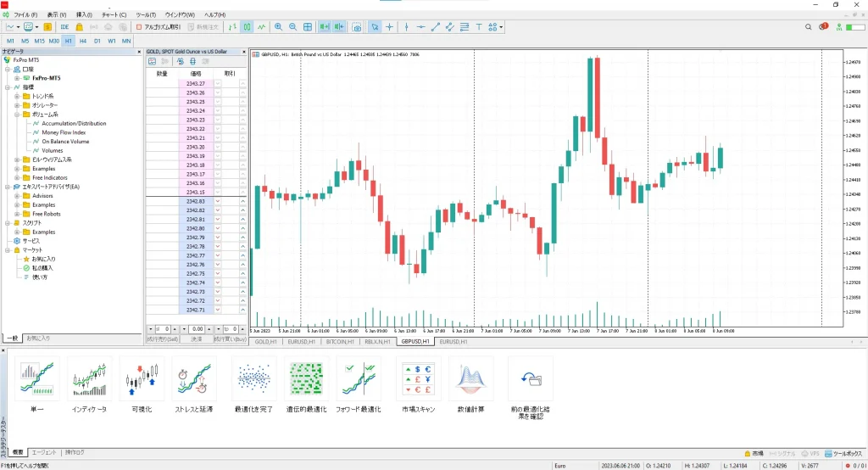
Task: Tile windows using grid icon
Action: coord(308,26)
